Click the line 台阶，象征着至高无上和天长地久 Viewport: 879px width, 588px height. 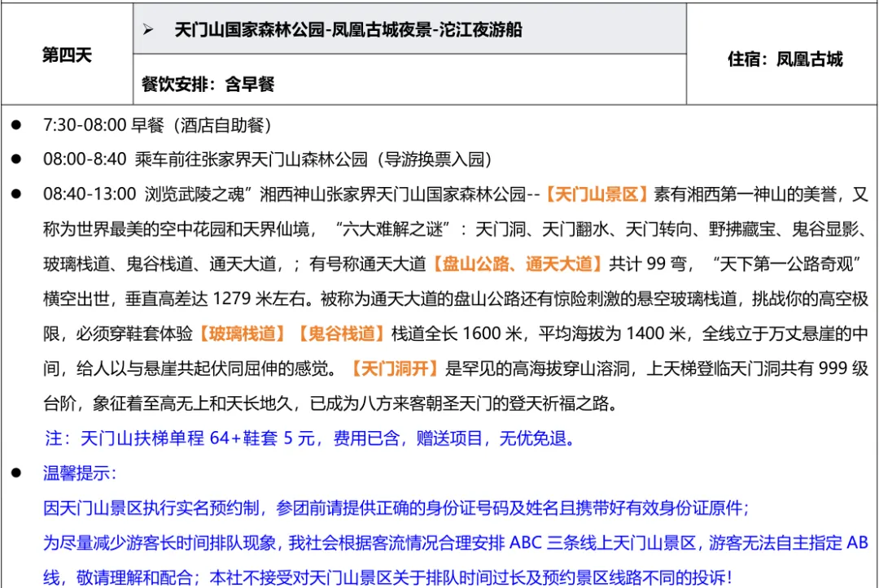coord(330,403)
